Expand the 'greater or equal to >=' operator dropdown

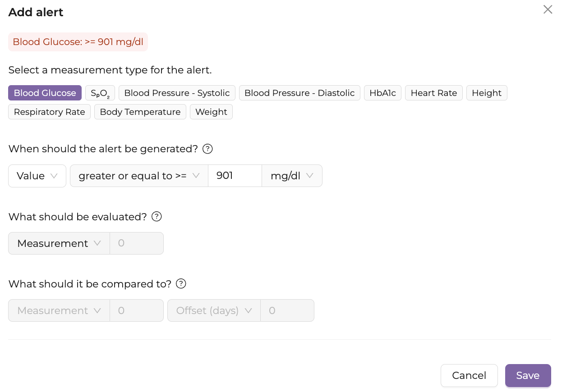click(x=139, y=176)
